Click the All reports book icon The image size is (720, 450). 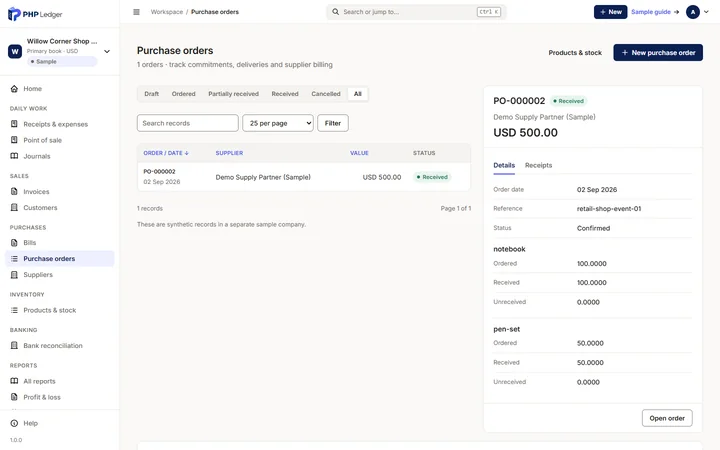click(14, 381)
